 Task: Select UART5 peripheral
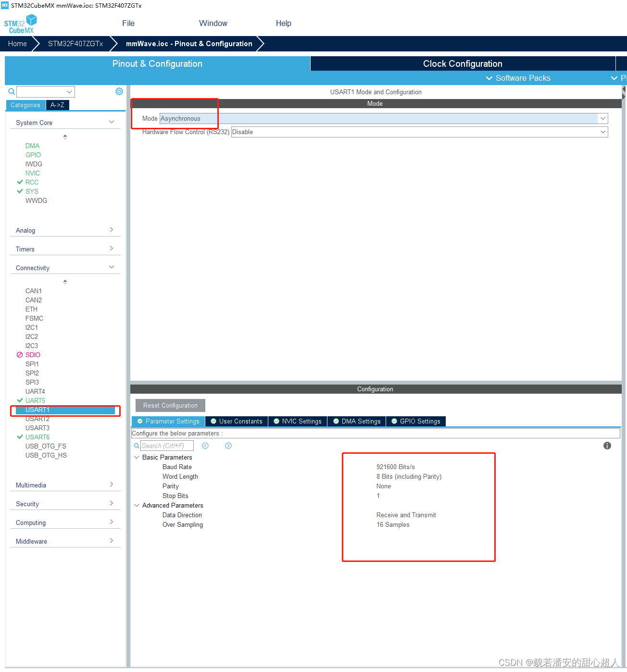coord(35,400)
